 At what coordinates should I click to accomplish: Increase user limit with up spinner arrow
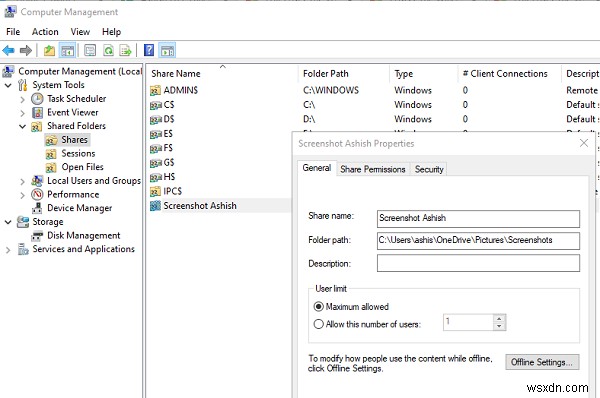point(499,318)
